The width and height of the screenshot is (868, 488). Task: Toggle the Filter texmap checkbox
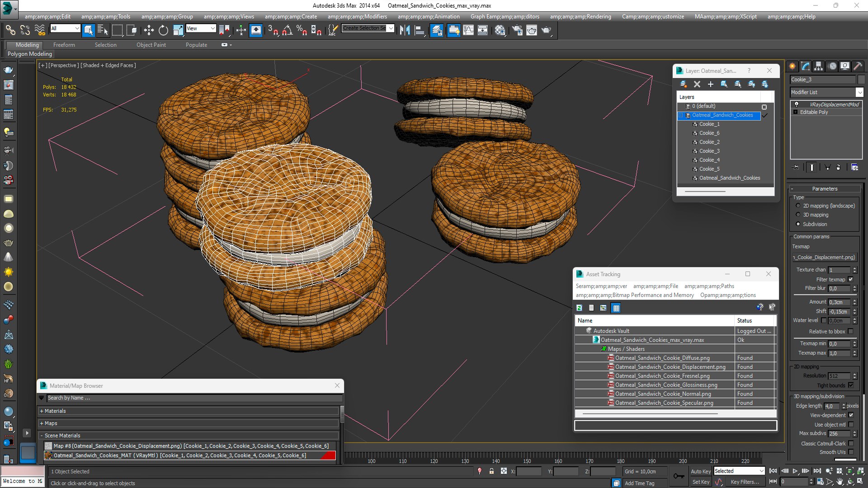(x=850, y=279)
